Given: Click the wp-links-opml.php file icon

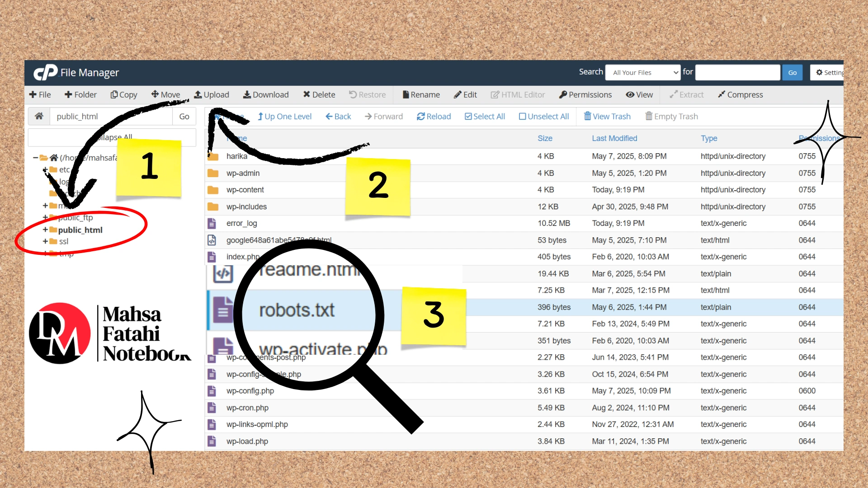Looking at the screenshot, I should click(x=212, y=424).
